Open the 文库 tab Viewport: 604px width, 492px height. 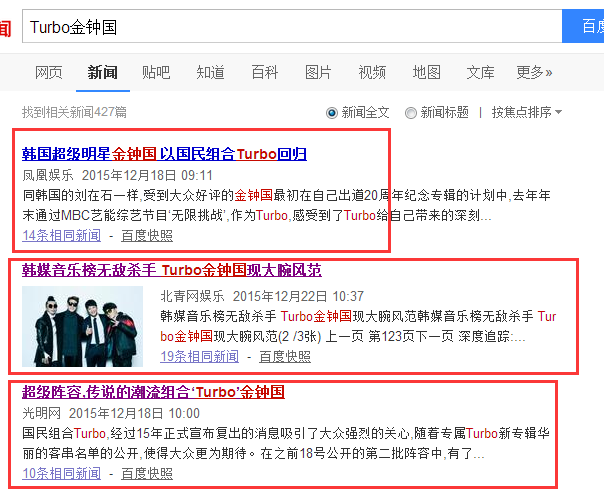tap(480, 72)
